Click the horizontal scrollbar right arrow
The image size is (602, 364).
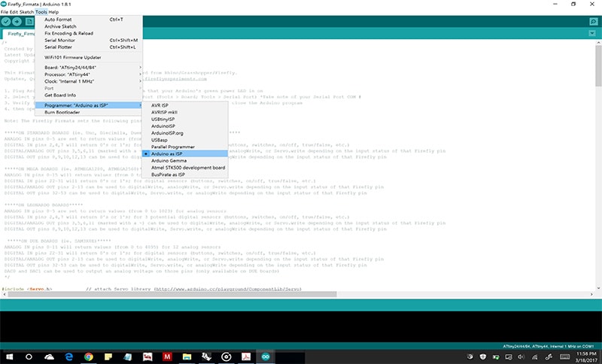coord(591,294)
